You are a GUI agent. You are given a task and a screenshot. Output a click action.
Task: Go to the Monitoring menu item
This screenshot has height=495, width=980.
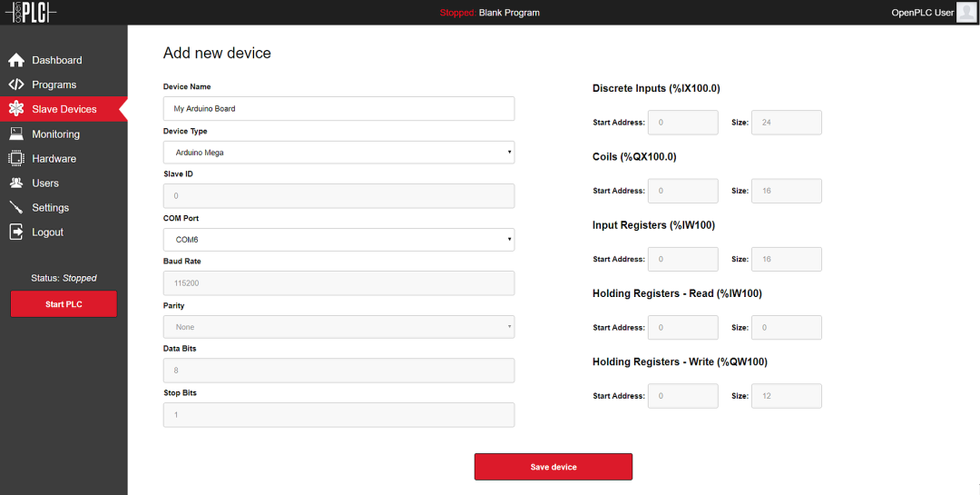coord(55,134)
